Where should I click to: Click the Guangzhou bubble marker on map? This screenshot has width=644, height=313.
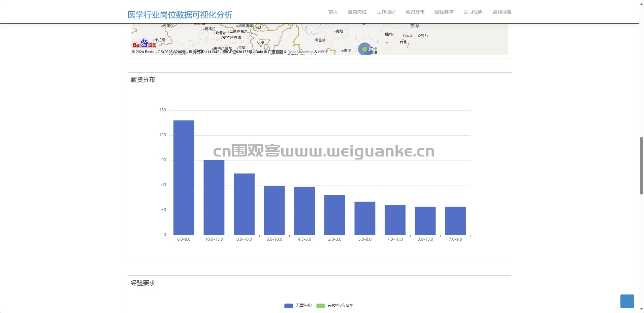click(x=364, y=49)
